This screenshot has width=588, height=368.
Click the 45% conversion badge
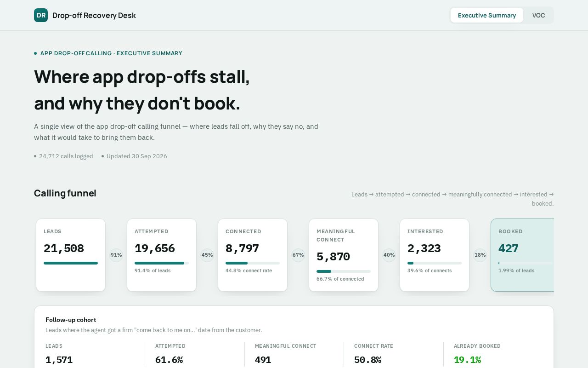[x=207, y=255]
